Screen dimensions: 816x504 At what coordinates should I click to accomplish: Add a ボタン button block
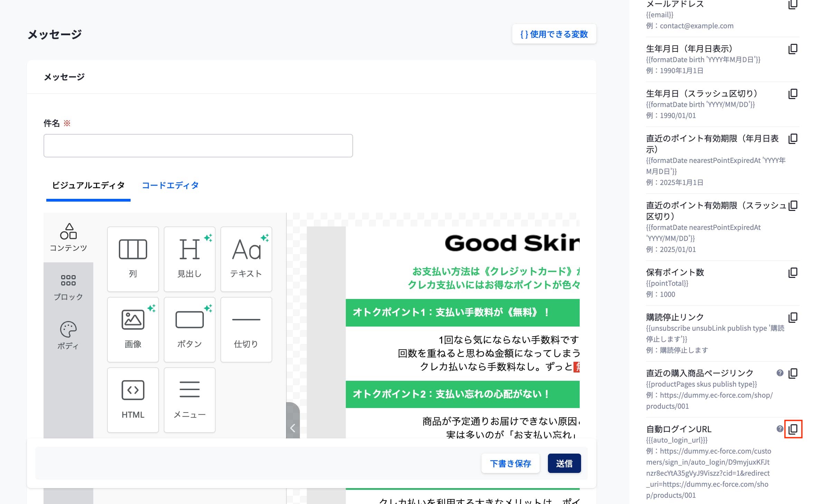click(x=189, y=329)
